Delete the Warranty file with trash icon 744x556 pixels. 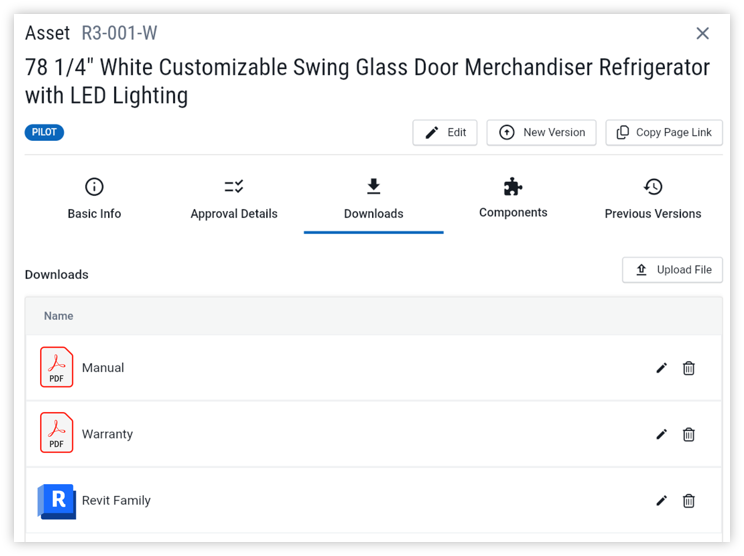689,434
